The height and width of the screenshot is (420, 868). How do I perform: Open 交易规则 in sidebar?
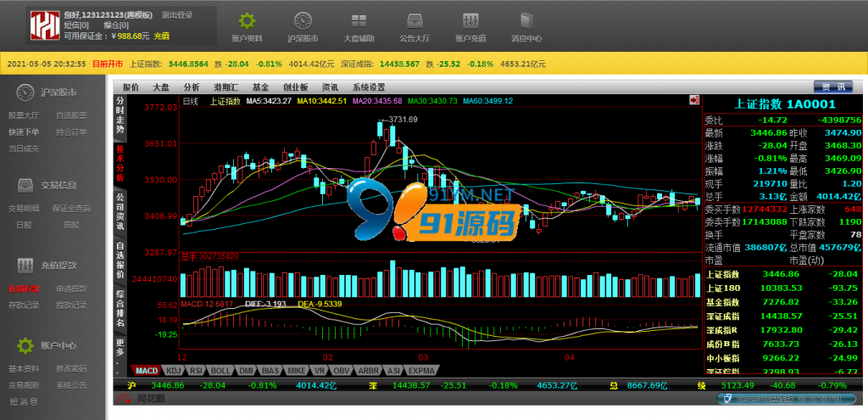click(x=24, y=385)
